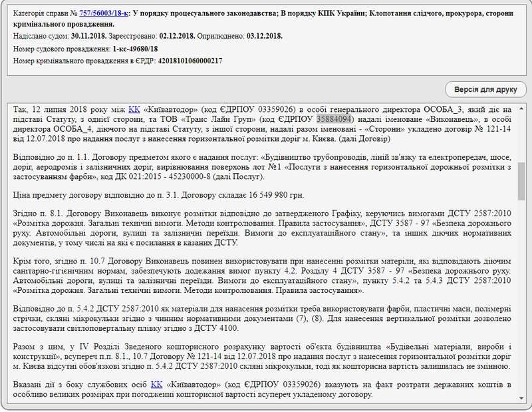Click the name ОСОБА_4

(74, 129)
